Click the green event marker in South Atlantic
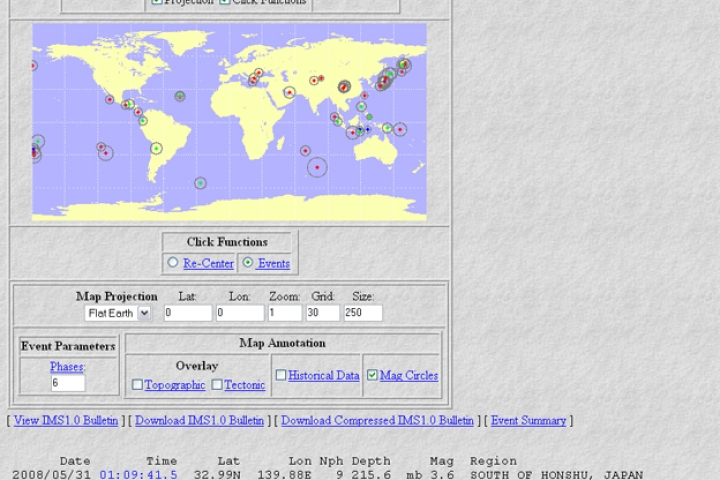Image resolution: width=720 pixels, height=480 pixels. click(200, 183)
